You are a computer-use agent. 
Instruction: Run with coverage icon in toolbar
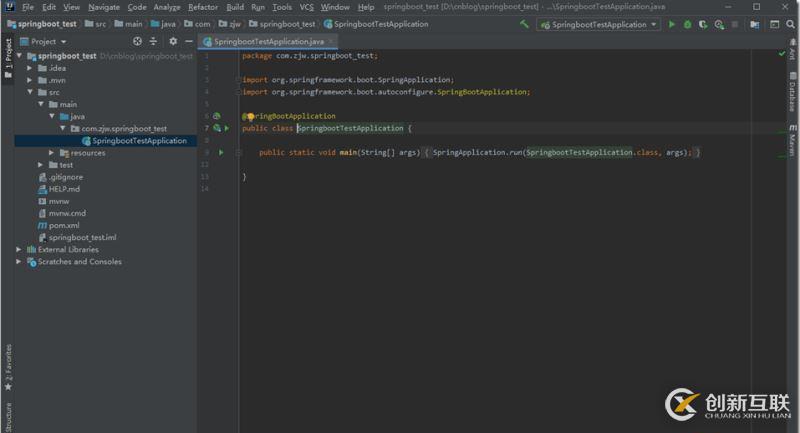tap(703, 24)
